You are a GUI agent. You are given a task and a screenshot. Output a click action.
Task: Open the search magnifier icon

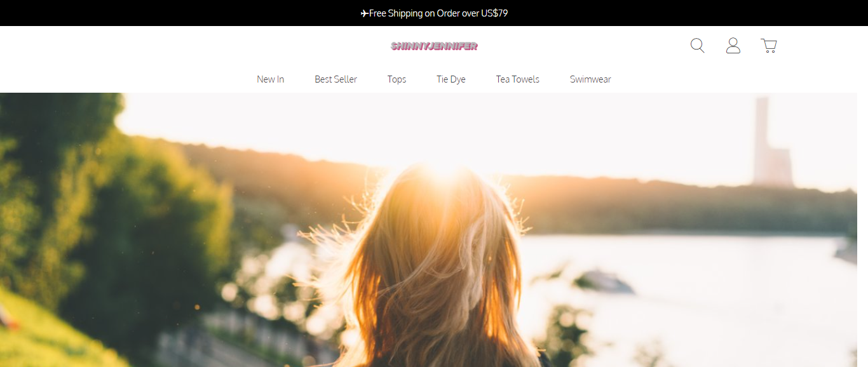click(698, 46)
